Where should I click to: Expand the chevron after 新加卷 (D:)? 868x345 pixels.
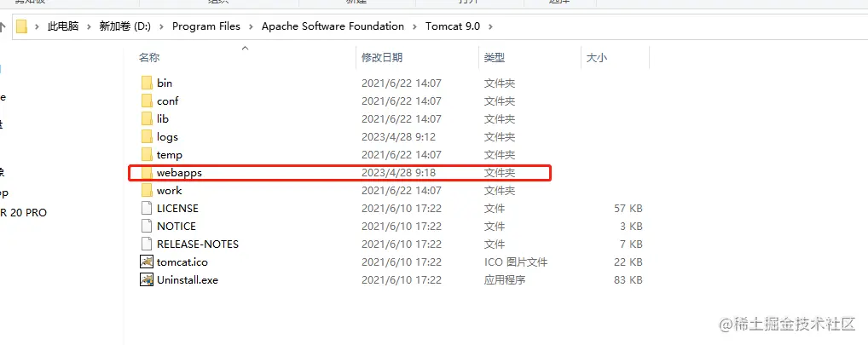(161, 26)
